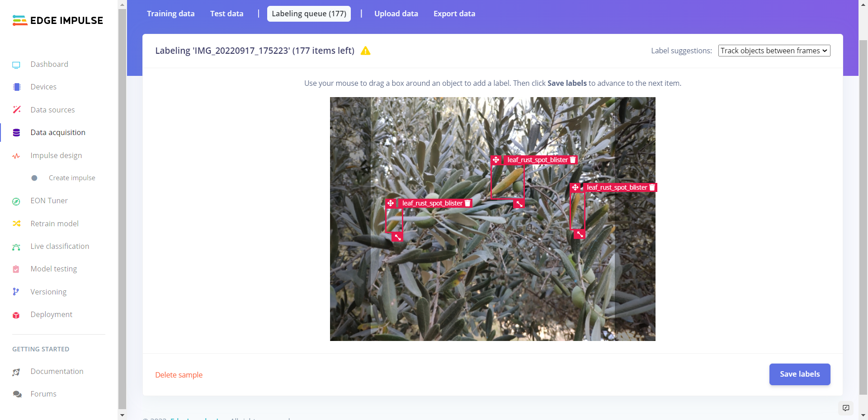This screenshot has width=868, height=420.
Task: Open the Model testing page
Action: [53, 269]
